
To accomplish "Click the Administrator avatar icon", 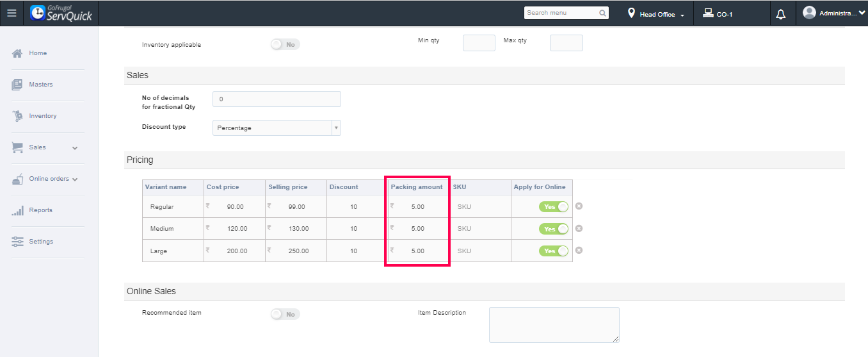I will [809, 13].
